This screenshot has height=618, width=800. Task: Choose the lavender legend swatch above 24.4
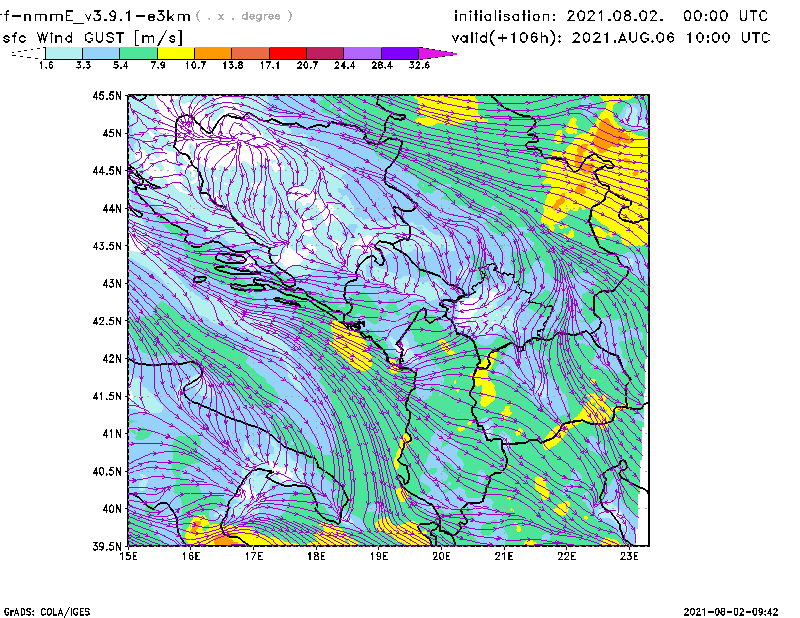tap(362, 53)
